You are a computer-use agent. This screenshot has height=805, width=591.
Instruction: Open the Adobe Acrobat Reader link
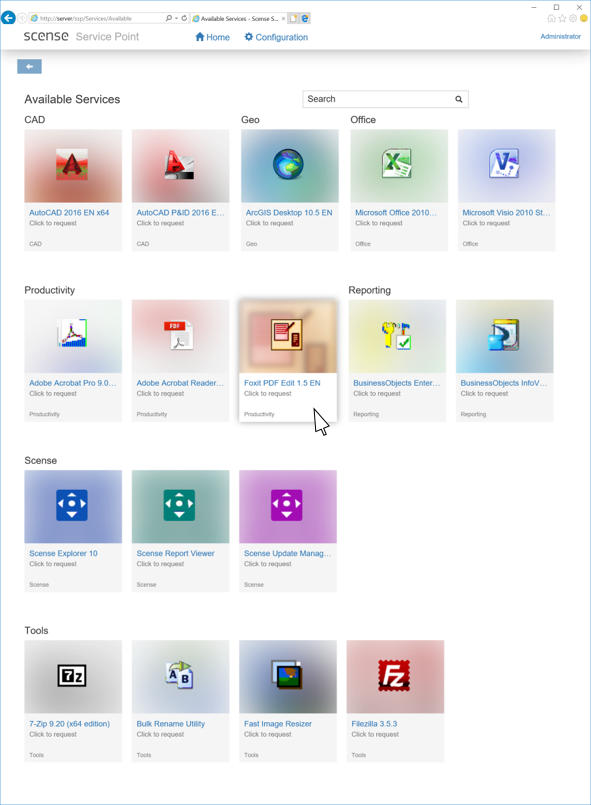[180, 383]
